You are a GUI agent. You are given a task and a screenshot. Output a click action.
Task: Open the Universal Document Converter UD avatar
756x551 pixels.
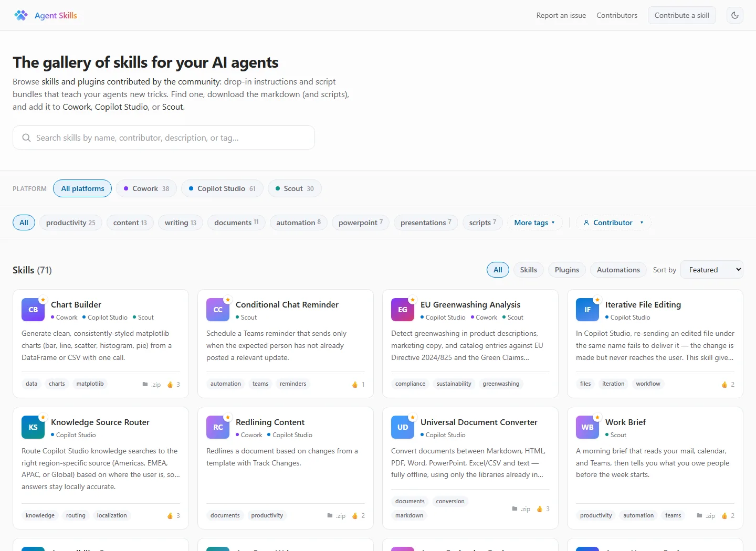click(x=403, y=427)
